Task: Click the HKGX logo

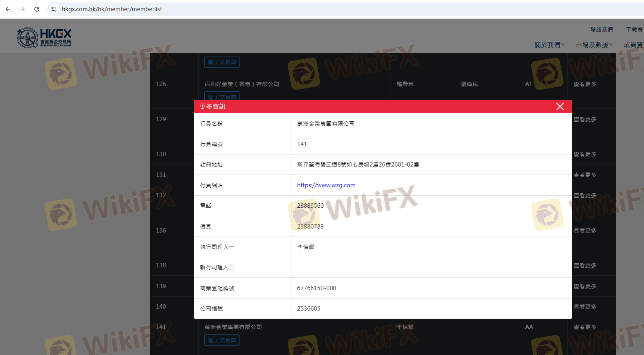Action: 44,38
